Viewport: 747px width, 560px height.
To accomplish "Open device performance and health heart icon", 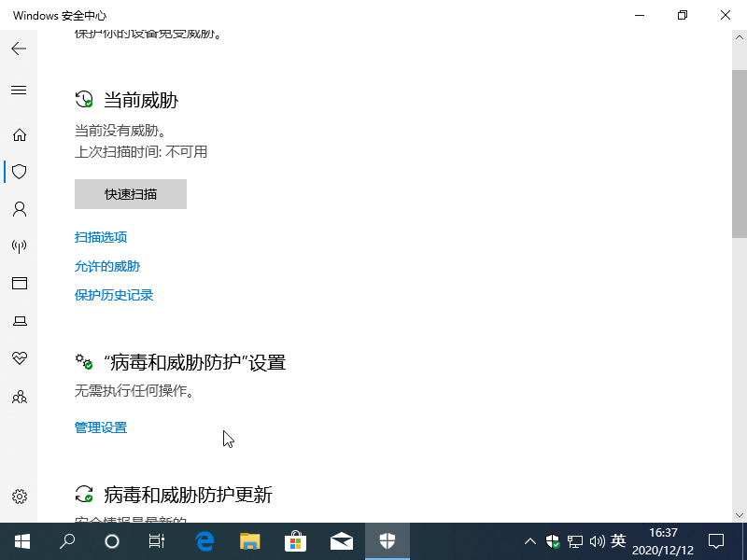I will pyautogui.click(x=19, y=358).
